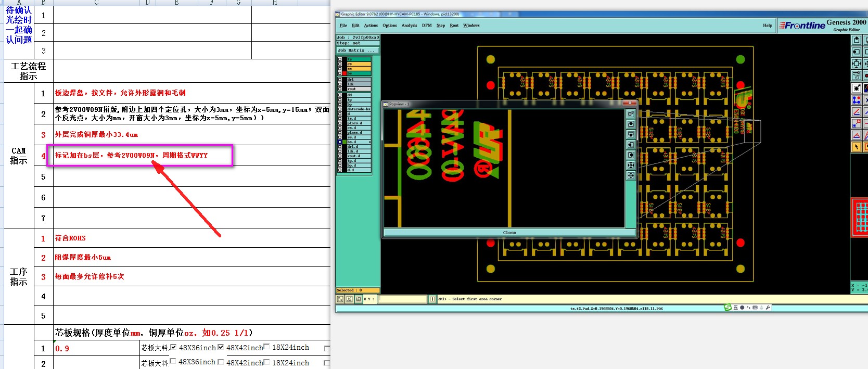This screenshot has width=868, height=369.
Task: Toggle display box of layer rout
Action: [x=340, y=89]
